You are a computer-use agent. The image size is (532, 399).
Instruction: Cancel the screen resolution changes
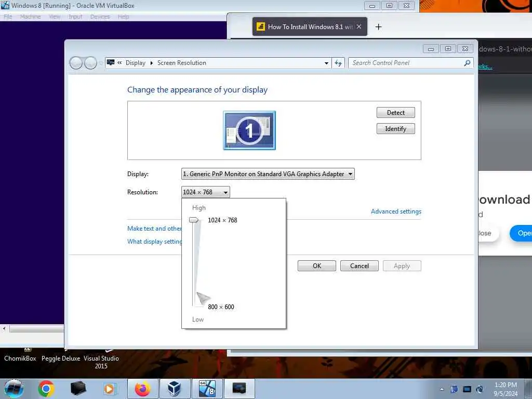pos(360,265)
